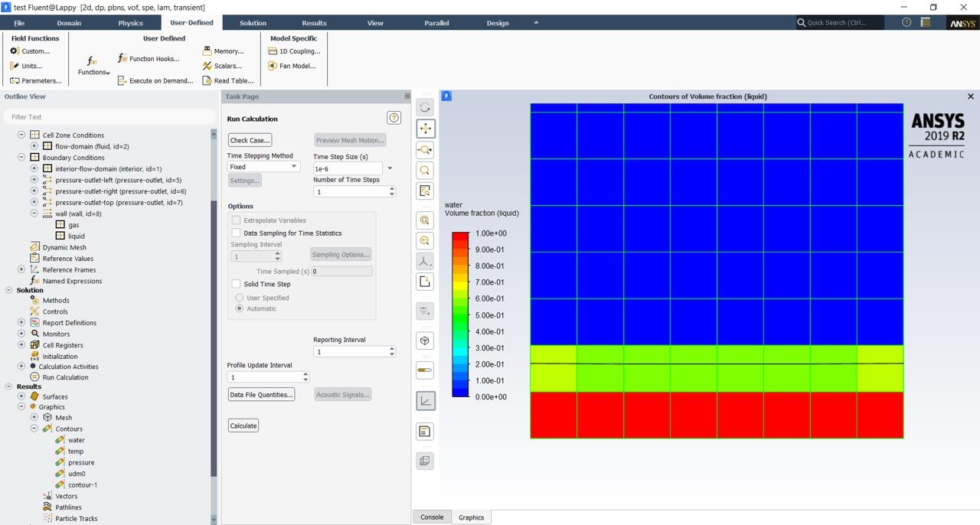Open the Time Stepping Method dropdown
The height and width of the screenshot is (525, 980).
tap(263, 167)
